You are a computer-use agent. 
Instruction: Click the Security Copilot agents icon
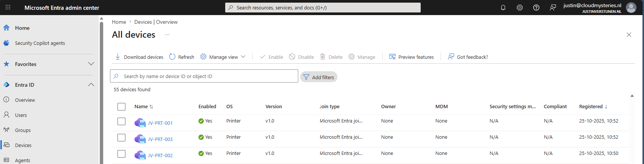(6, 43)
